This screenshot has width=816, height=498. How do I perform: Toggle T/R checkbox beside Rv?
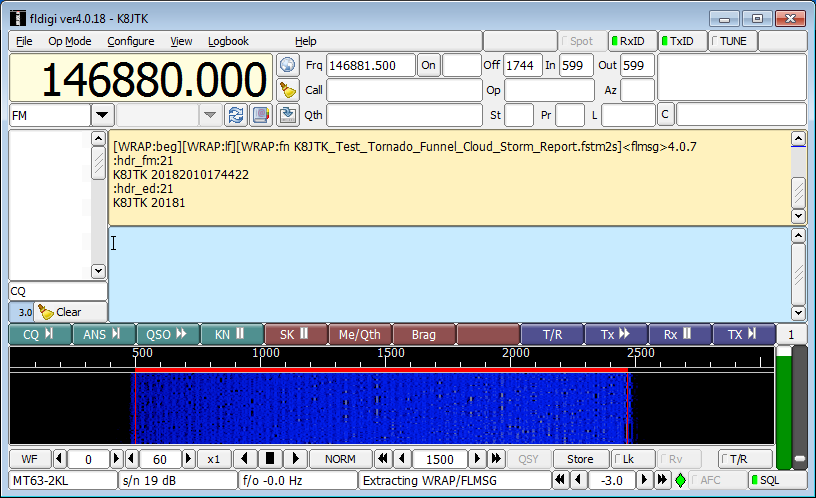(744, 459)
